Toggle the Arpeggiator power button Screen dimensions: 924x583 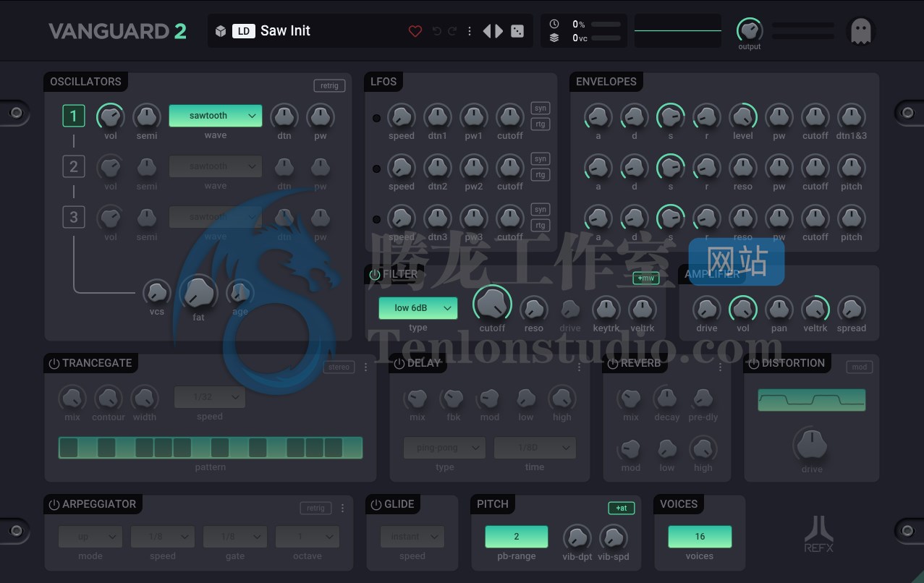click(54, 504)
